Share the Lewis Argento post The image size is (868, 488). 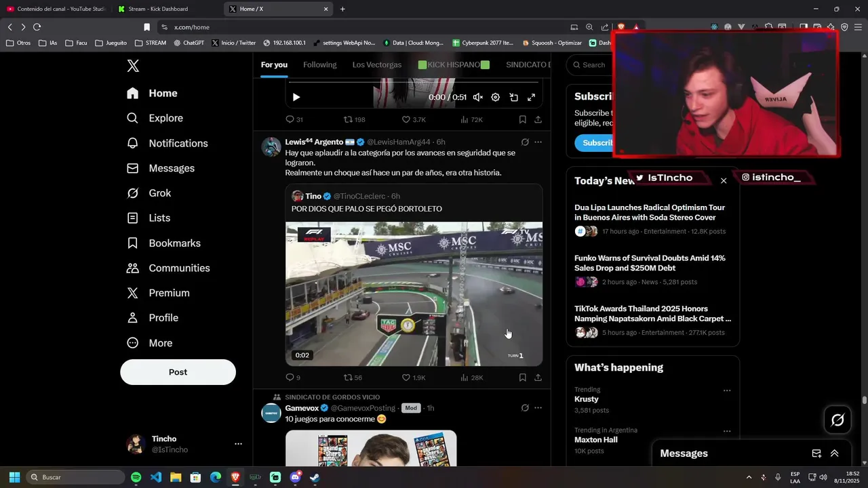538,378
